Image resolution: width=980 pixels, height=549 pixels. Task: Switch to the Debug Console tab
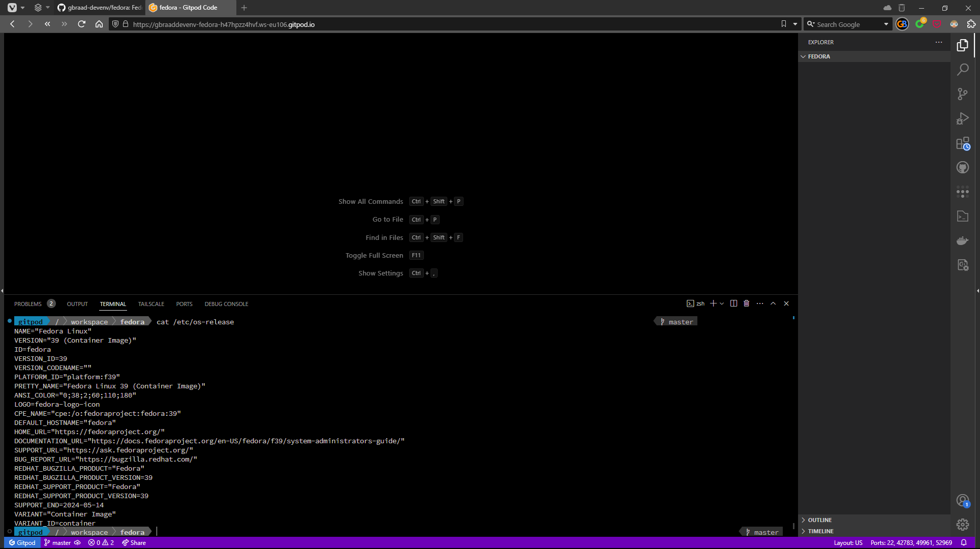pos(226,304)
